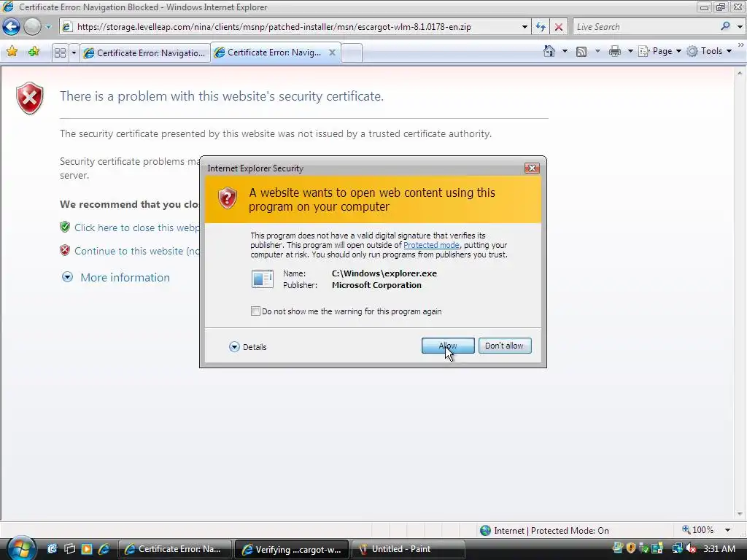Expand the feeds dropdown arrow
Screen dimensions: 747x560
coord(597,51)
